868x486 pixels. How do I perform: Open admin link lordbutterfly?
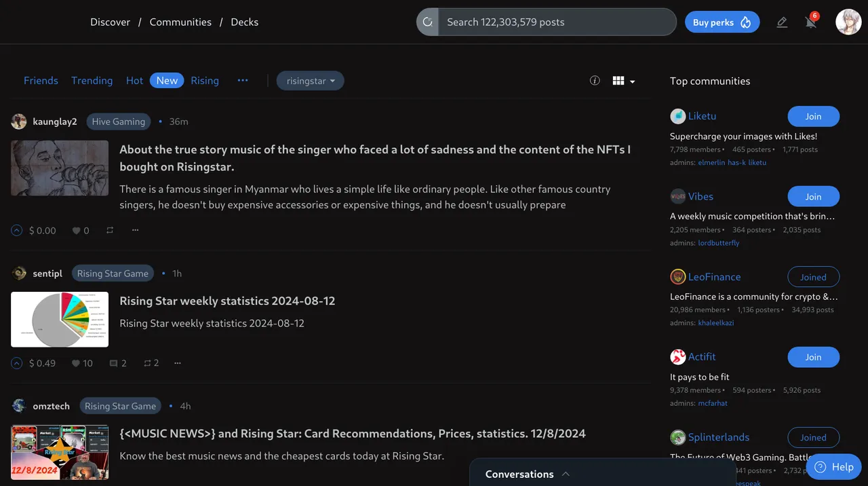click(719, 242)
